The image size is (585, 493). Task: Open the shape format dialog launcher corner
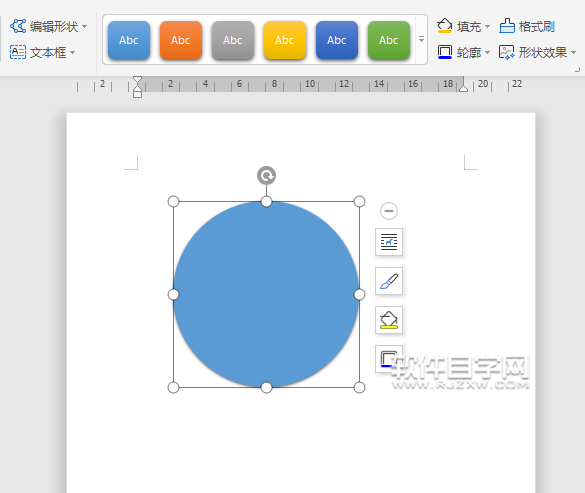coord(578,69)
